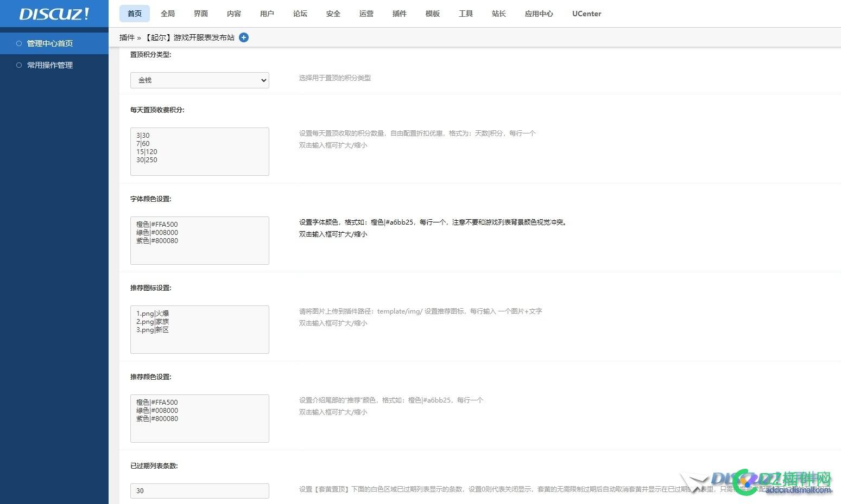The image size is (841, 504).
Task: Click the 【起尔】游戏开服表发布站 breadcrumb title
Action: [189, 37]
